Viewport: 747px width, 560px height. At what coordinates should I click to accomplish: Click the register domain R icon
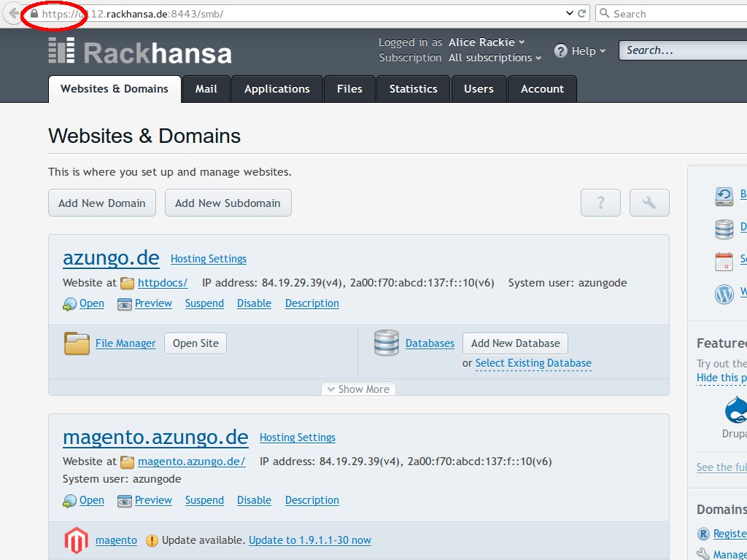[703, 534]
